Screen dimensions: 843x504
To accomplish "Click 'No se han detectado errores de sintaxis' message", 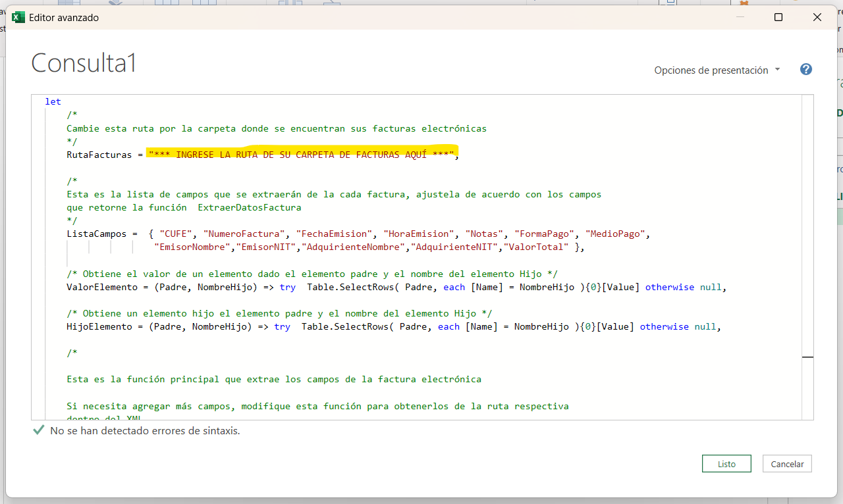I will point(145,431).
